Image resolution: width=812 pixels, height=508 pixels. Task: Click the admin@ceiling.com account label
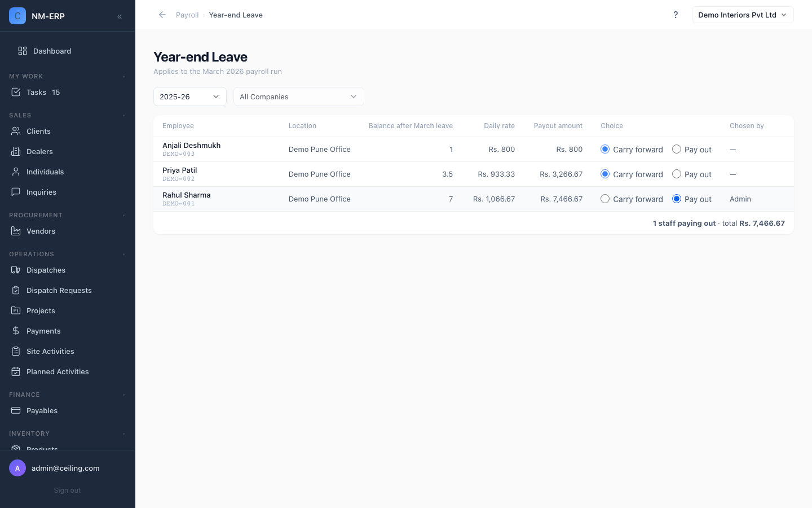(65, 468)
